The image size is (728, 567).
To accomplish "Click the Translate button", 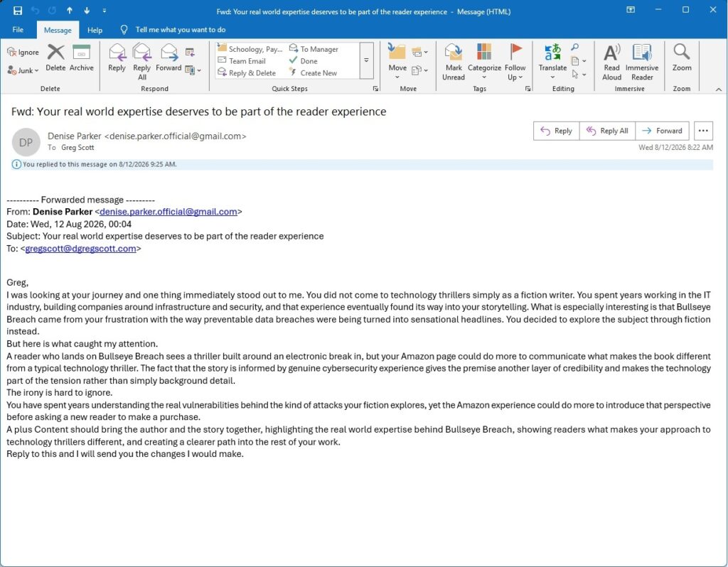I will [x=552, y=62].
